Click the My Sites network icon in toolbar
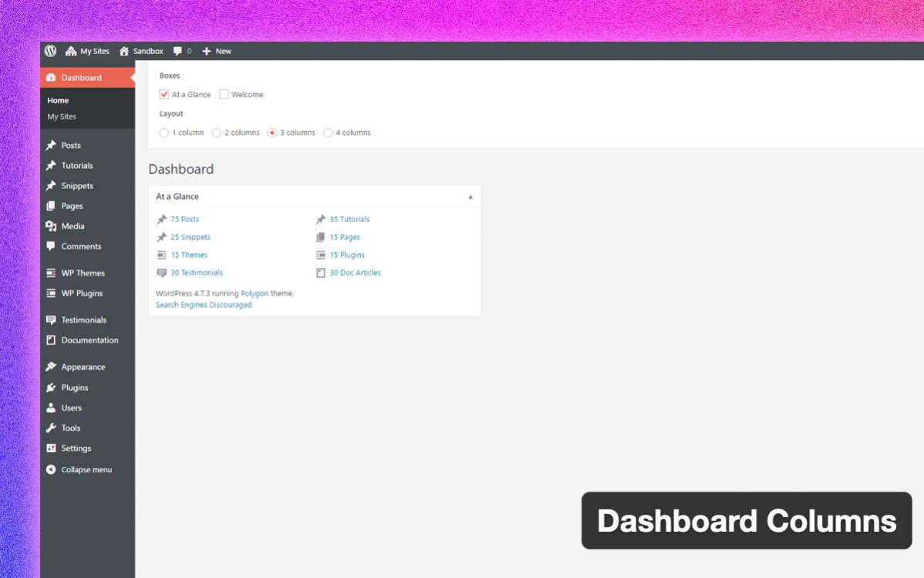Viewport: 924px width, 578px height. [71, 51]
